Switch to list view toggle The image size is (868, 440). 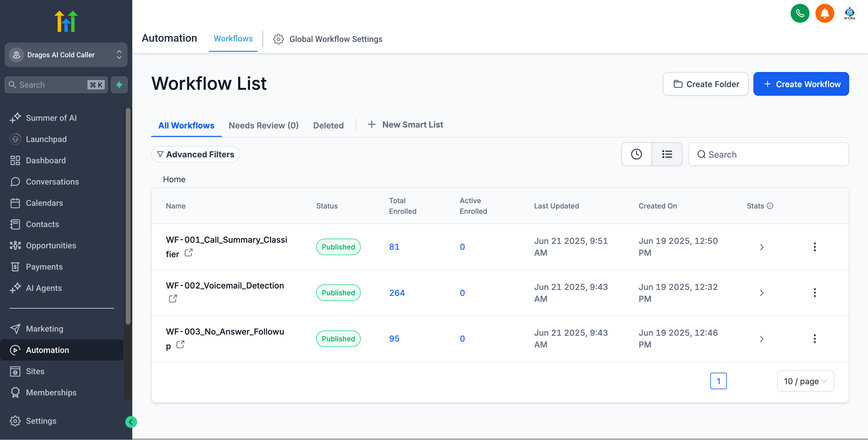pos(667,154)
